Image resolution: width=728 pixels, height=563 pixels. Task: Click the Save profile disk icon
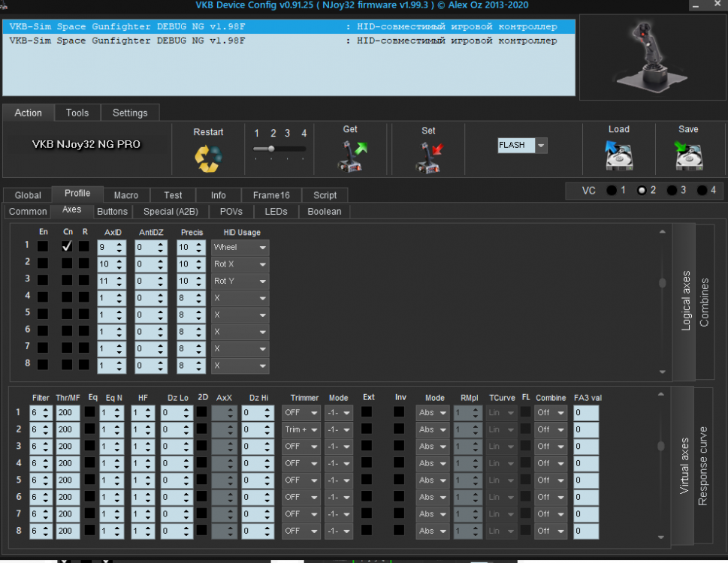click(x=688, y=156)
